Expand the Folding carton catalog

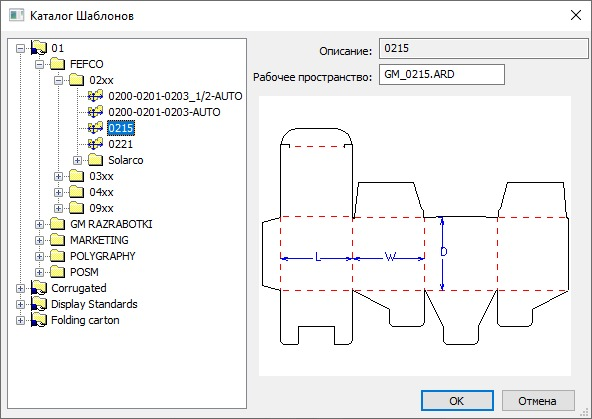tap(20, 320)
